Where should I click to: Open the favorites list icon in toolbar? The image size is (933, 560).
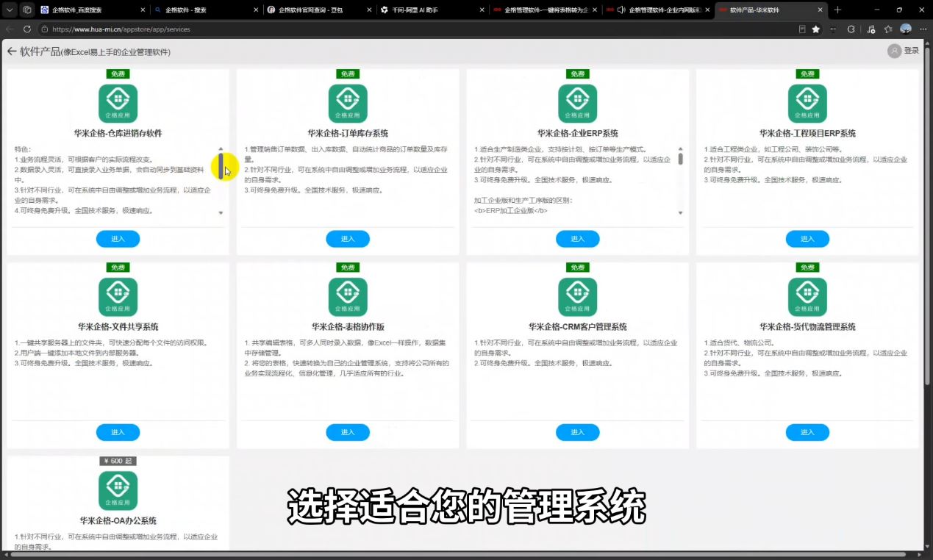888,29
